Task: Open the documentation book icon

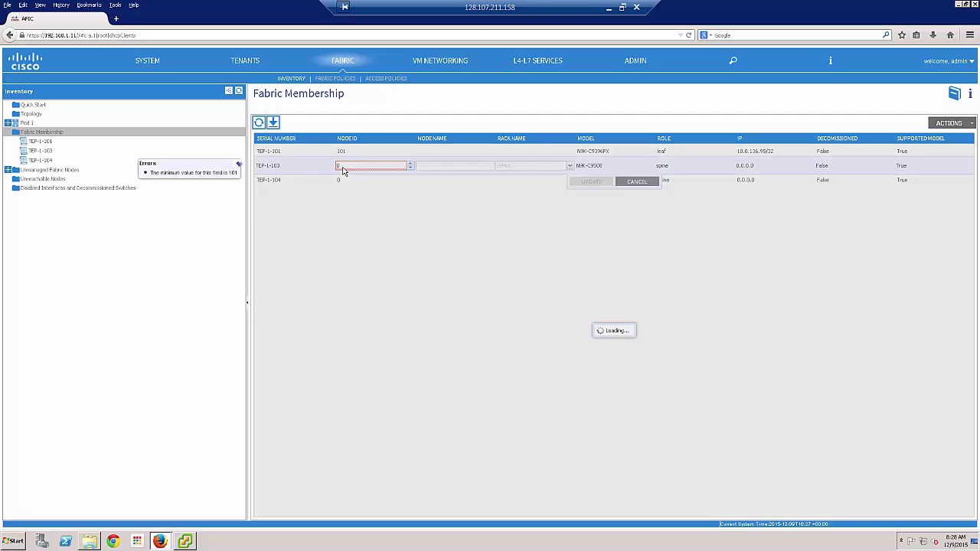Action: point(954,93)
